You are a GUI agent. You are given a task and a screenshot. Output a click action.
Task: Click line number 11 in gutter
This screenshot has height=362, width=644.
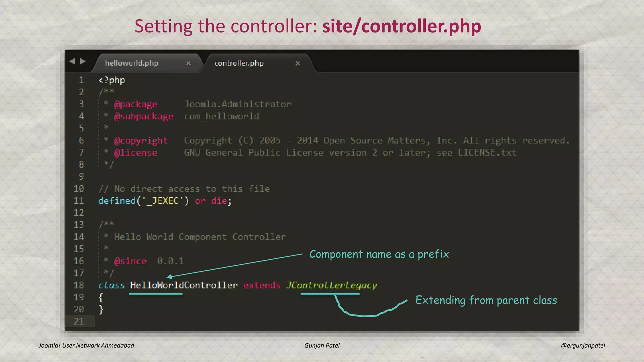coord(79,201)
